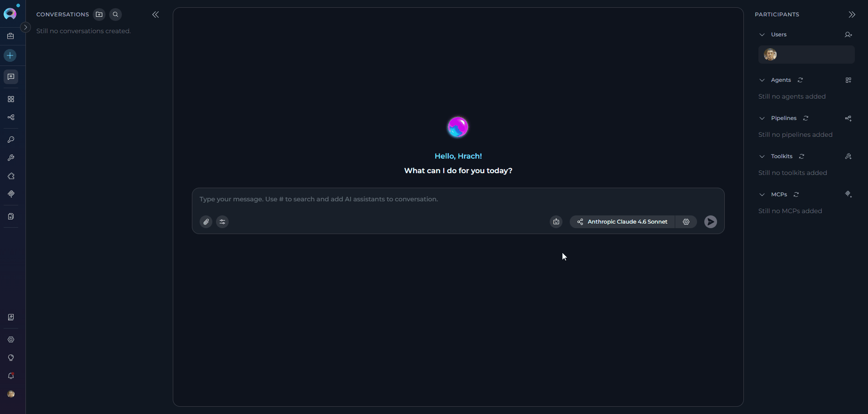
Task: Refresh the MCPs list
Action: 796,195
